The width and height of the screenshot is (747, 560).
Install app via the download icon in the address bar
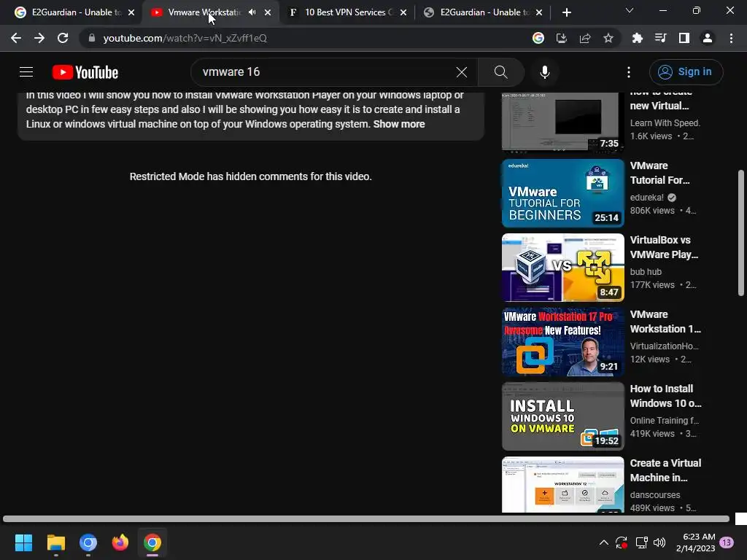click(x=562, y=38)
